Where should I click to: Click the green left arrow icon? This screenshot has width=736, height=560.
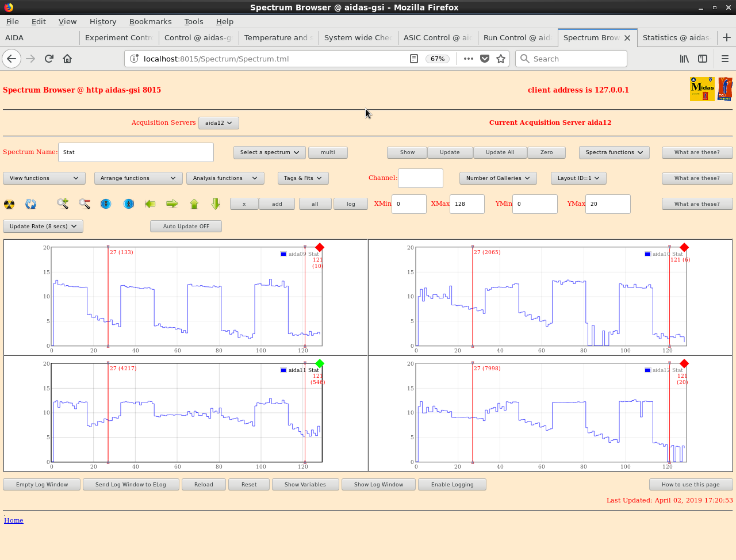pyautogui.click(x=150, y=204)
